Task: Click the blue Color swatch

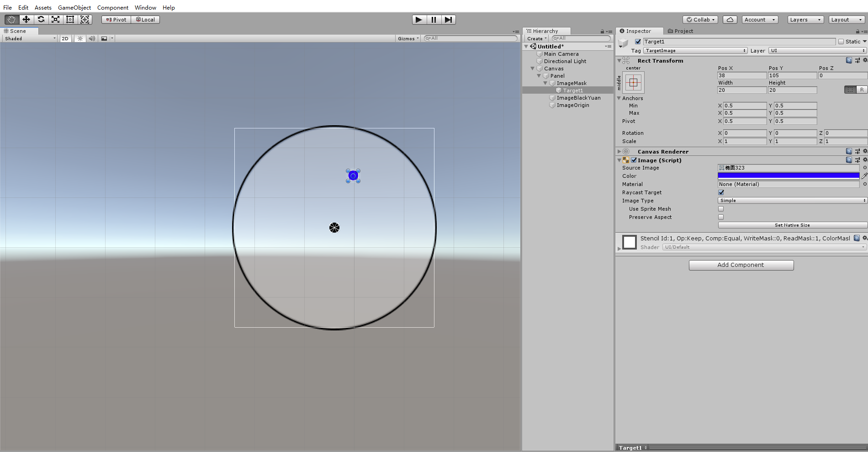Action: pos(789,176)
